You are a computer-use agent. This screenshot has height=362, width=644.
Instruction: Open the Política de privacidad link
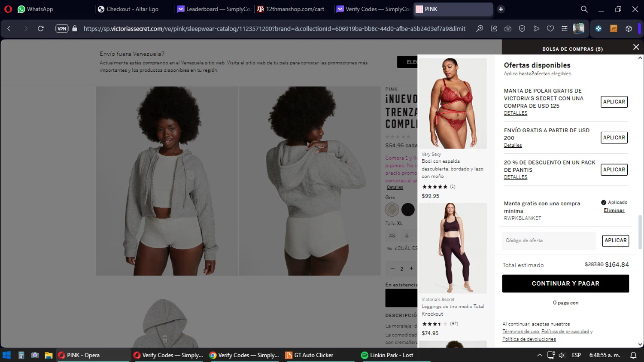[565, 332]
